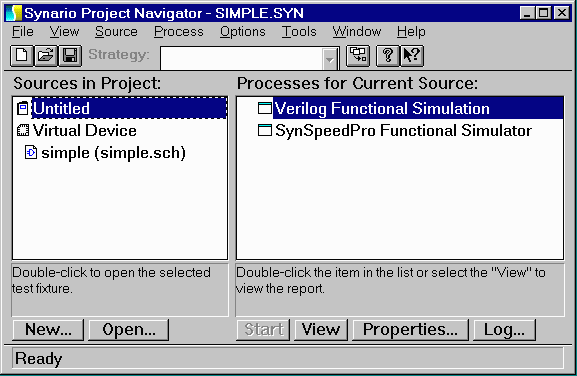Click the Untitled project notebook icon

tap(22, 109)
